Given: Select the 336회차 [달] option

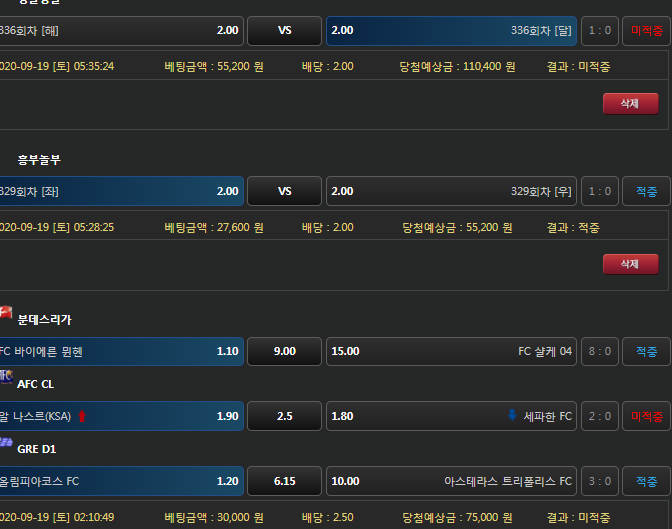Looking at the screenshot, I should (451, 31).
